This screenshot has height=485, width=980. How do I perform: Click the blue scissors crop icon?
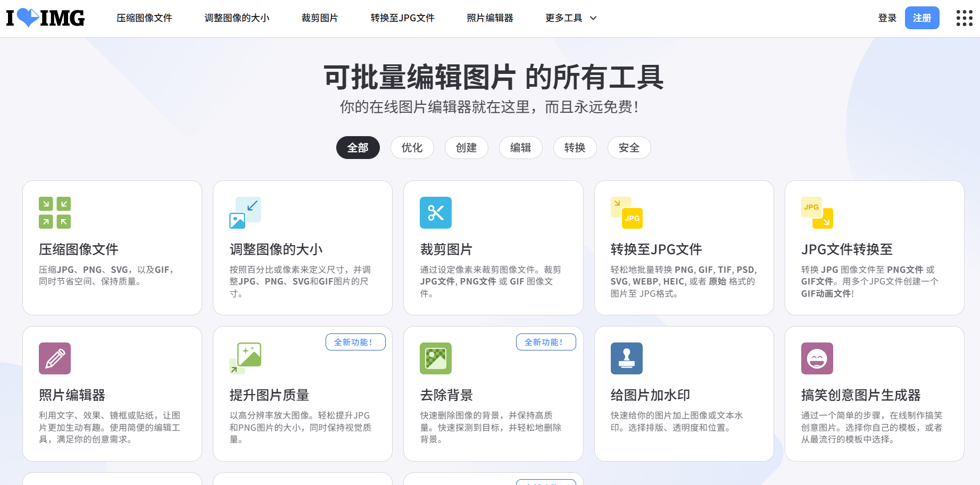(x=436, y=213)
